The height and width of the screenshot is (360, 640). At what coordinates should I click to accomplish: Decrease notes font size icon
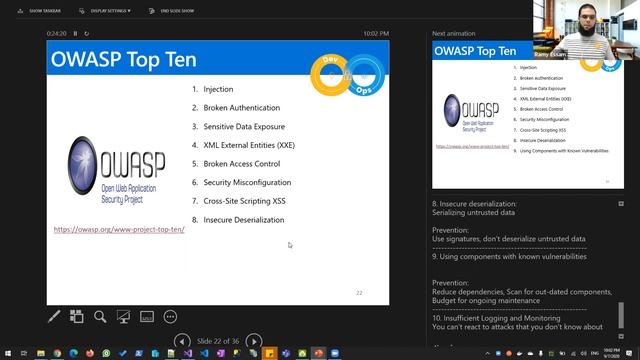[621, 336]
